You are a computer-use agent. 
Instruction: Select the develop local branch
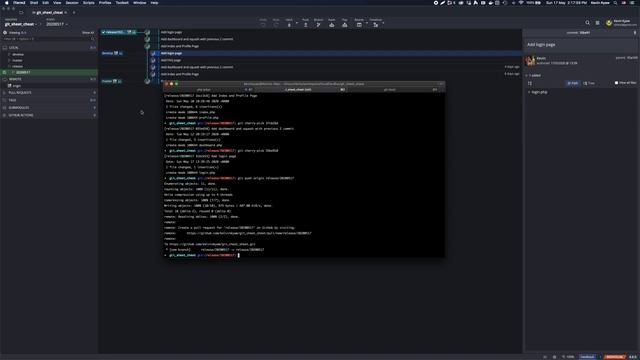point(18,54)
